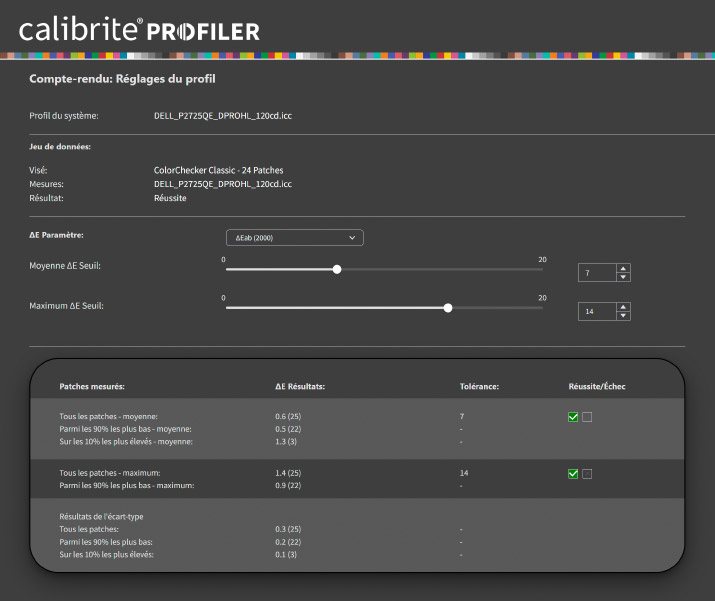Click the ΔE Résultats column header
The height and width of the screenshot is (601, 715).
301,385
